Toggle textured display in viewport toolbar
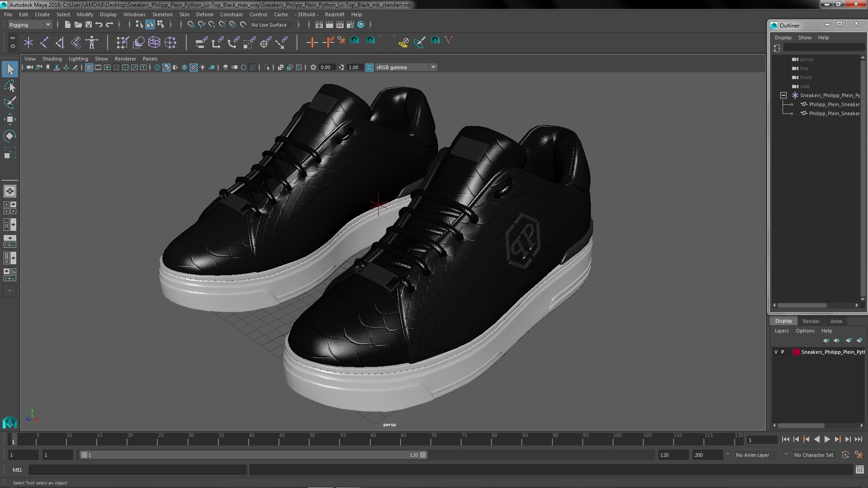 coord(193,67)
